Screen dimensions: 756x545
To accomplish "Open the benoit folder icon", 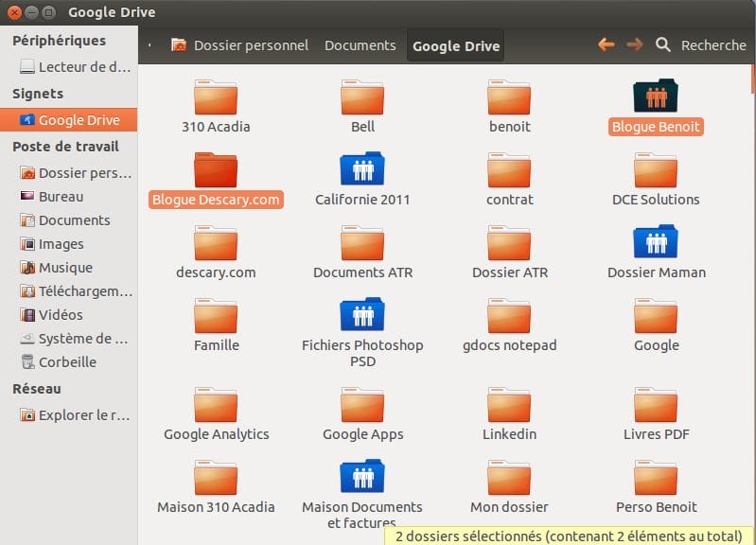I will (x=509, y=97).
